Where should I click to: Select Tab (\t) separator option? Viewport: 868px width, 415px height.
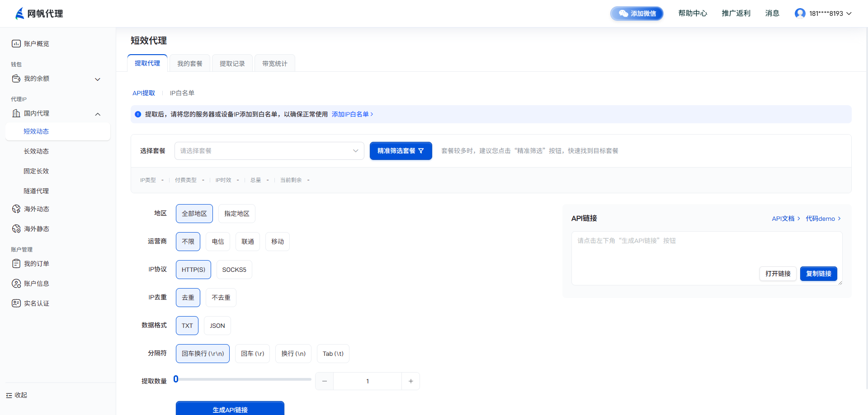(333, 354)
